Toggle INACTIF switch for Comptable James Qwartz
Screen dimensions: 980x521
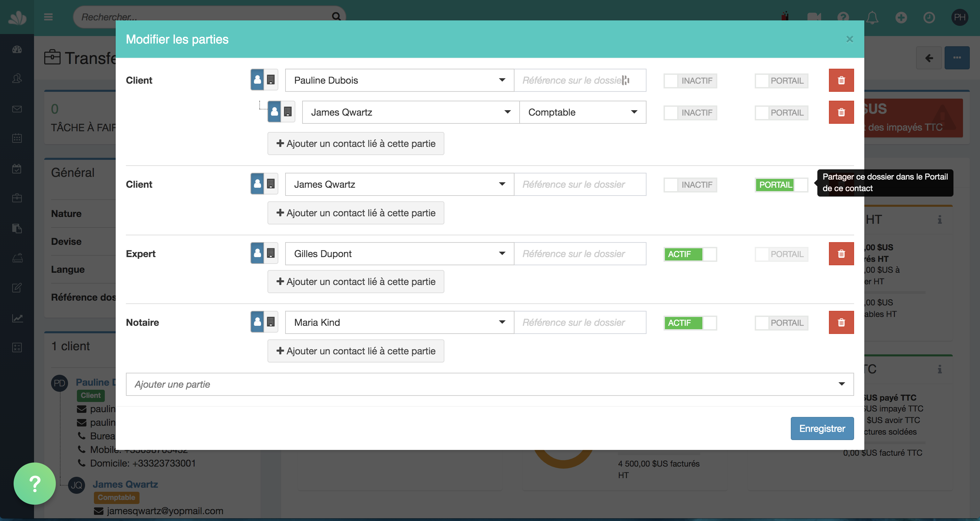[690, 113]
